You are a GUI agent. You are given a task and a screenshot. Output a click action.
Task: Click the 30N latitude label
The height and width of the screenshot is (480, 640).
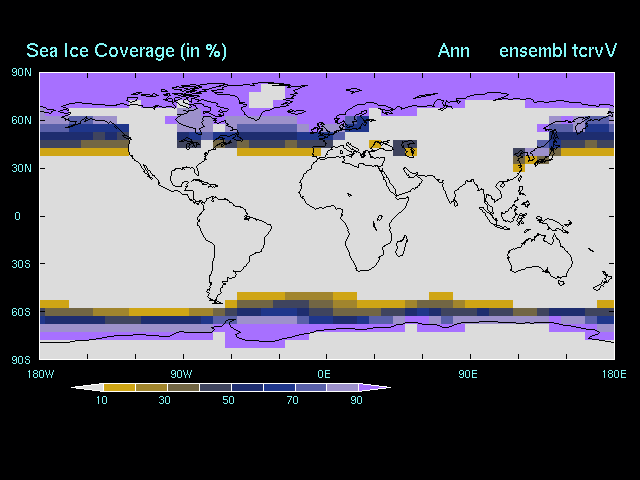(21, 168)
